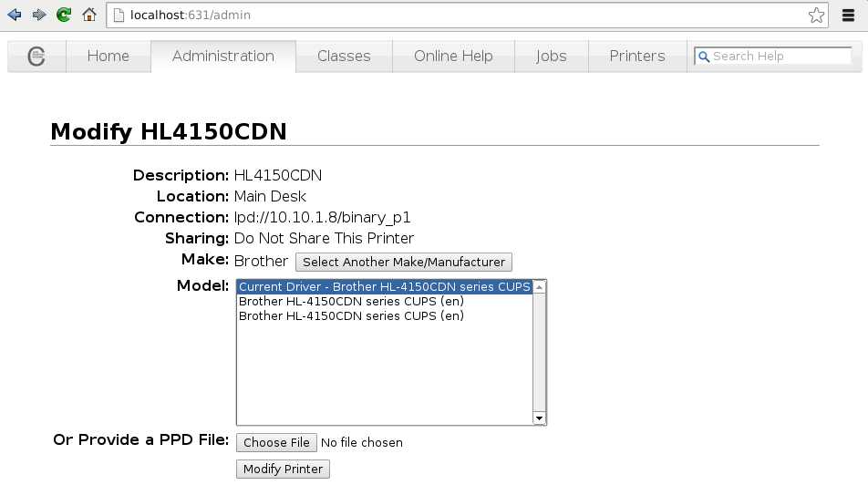
Task: Go back with the browser back arrow
Action: coord(15,15)
